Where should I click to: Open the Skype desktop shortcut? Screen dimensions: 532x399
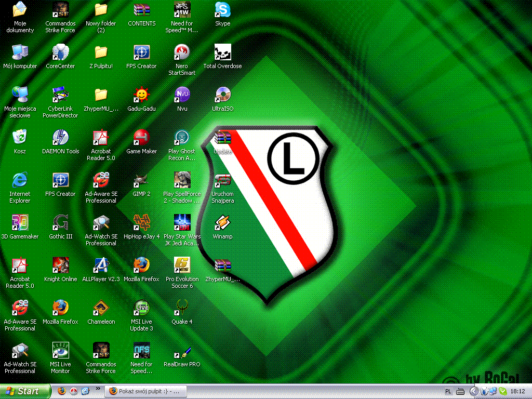click(x=223, y=10)
